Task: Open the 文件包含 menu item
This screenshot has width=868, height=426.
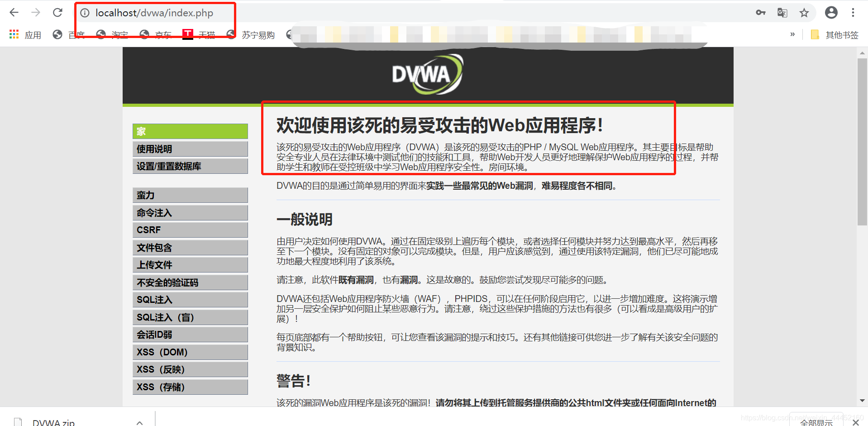Action: pos(190,248)
